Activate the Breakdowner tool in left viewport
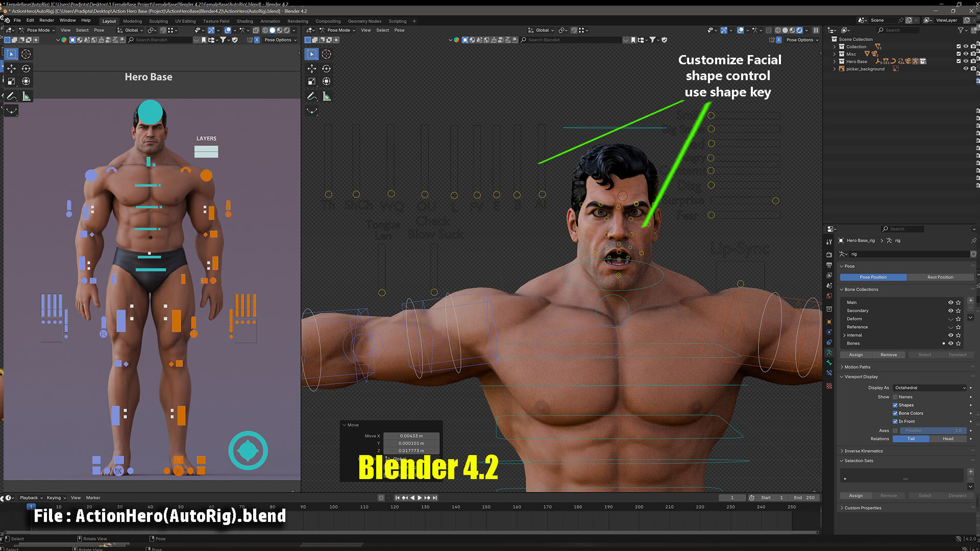Screen dimensions: 980x551 (x=11, y=111)
